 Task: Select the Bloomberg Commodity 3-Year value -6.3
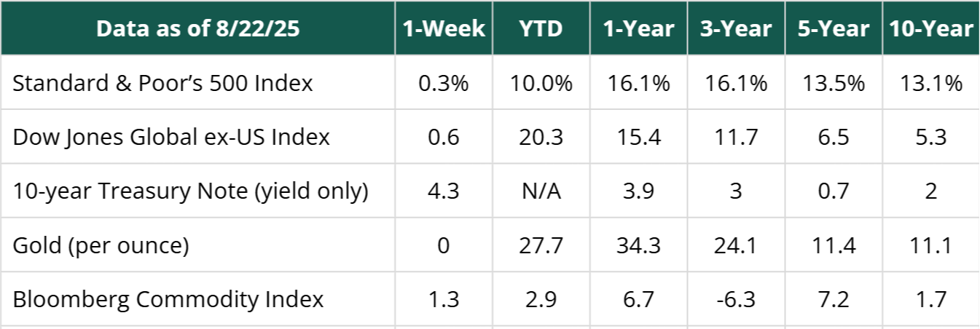pos(736,299)
